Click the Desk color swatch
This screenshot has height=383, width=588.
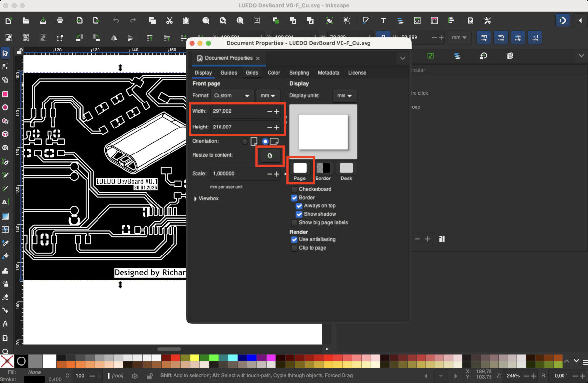(346, 168)
